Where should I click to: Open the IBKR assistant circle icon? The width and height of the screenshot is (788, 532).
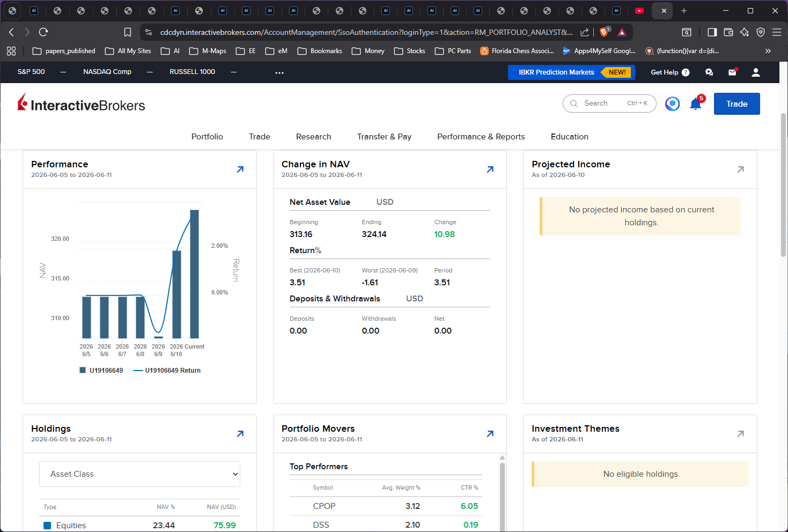[672, 104]
